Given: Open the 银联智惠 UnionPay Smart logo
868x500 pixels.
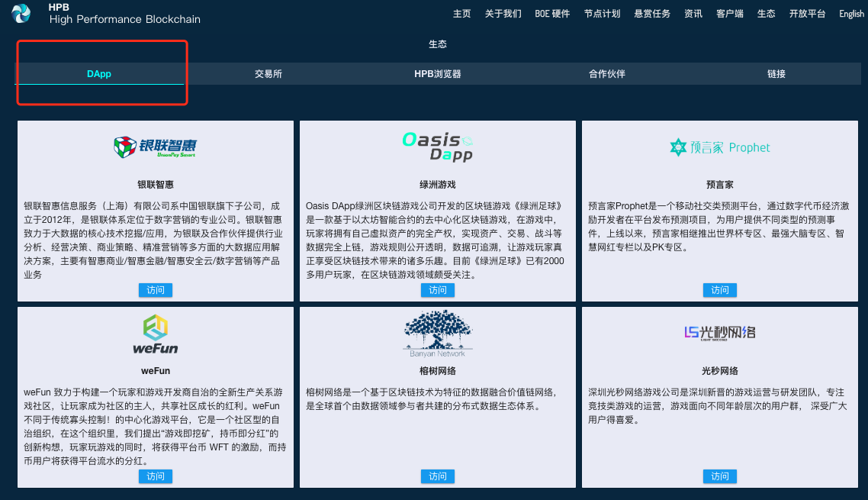Looking at the screenshot, I should point(155,147).
